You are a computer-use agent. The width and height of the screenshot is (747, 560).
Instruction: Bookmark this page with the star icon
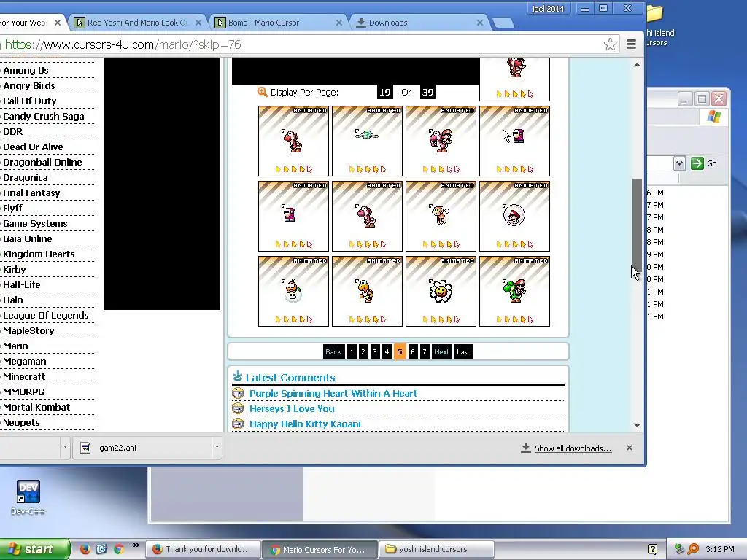point(610,44)
